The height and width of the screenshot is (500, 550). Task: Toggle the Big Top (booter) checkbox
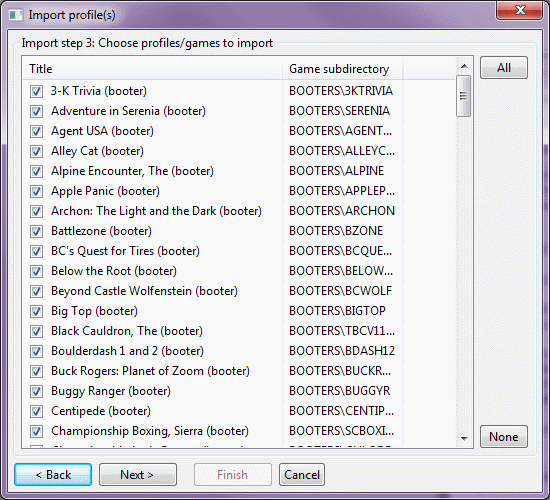36,311
